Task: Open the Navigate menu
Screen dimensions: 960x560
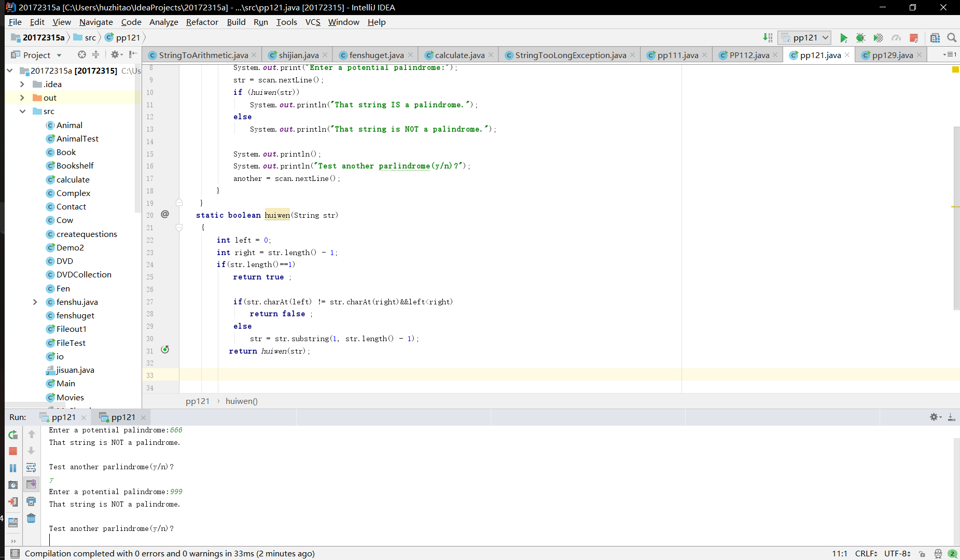Action: click(96, 22)
